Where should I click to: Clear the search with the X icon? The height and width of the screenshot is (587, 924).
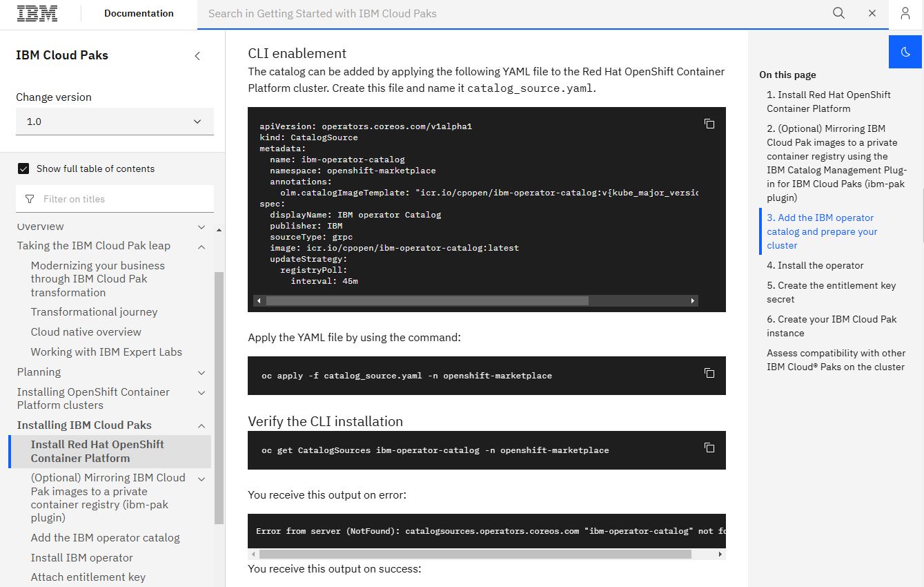(872, 13)
